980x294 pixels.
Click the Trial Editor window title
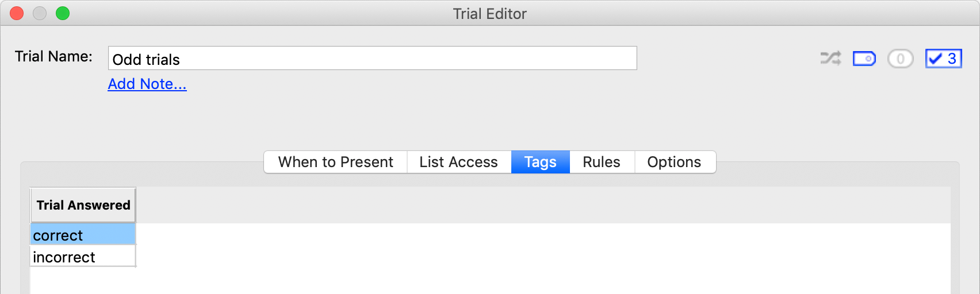point(489,14)
